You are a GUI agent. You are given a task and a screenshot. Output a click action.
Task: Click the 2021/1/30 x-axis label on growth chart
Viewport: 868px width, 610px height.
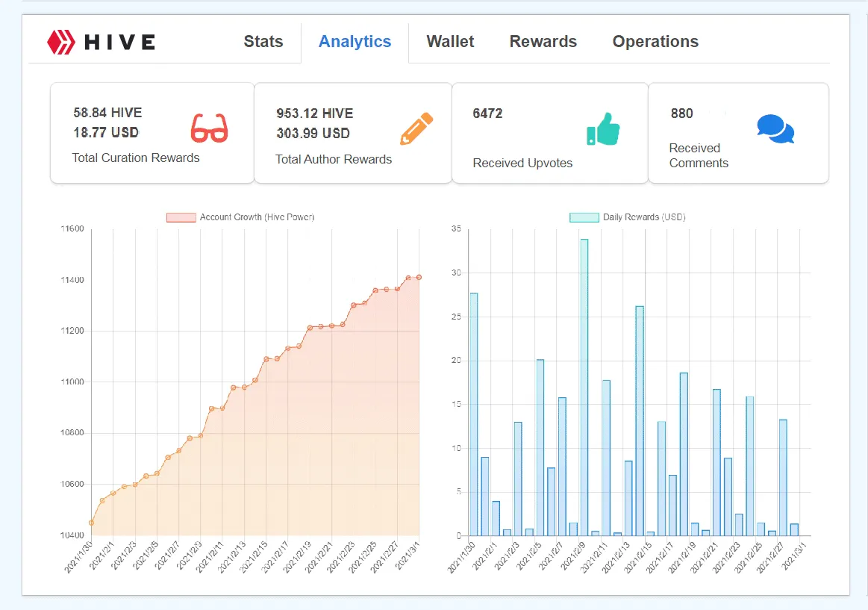(78, 558)
